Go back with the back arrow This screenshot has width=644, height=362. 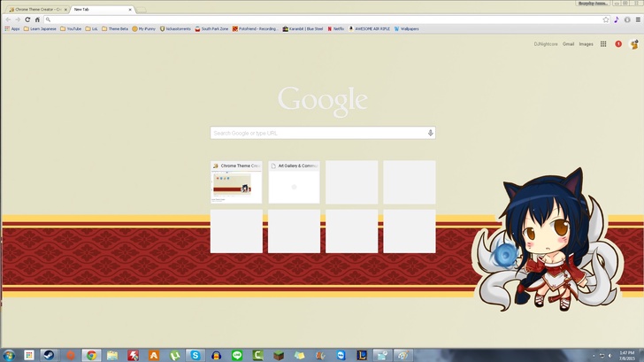pyautogui.click(x=8, y=19)
